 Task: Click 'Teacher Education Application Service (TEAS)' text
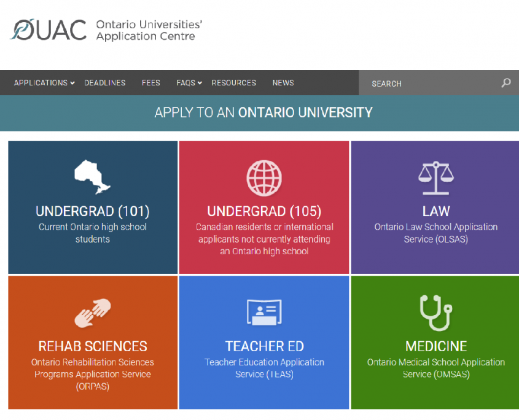click(264, 368)
